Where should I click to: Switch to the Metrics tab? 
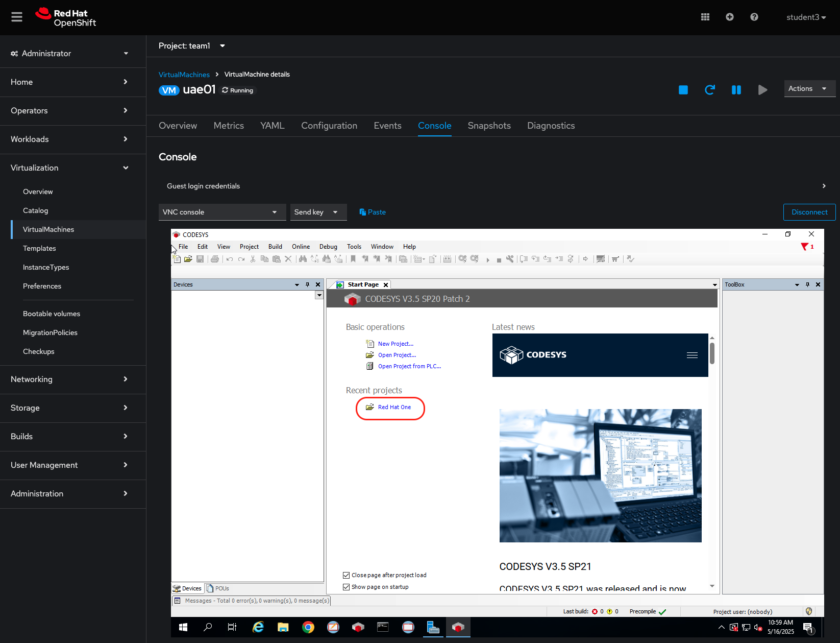coord(229,126)
